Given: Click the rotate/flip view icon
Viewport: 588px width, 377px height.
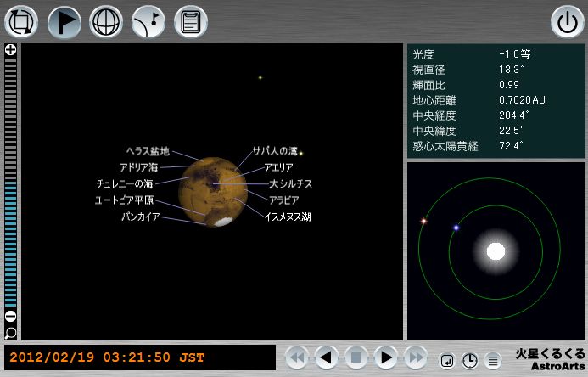Looking at the screenshot, I should tap(21, 22).
